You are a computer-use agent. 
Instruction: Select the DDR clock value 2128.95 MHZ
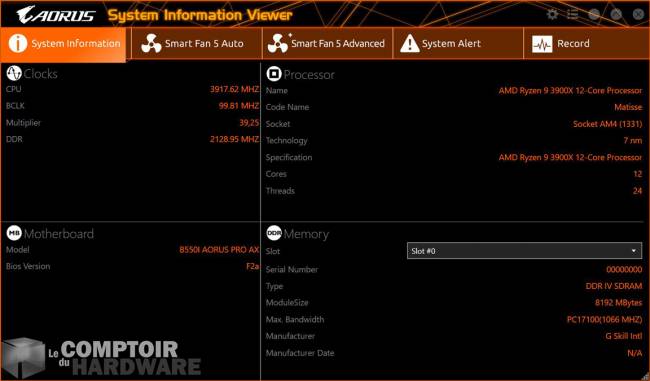pyautogui.click(x=234, y=139)
